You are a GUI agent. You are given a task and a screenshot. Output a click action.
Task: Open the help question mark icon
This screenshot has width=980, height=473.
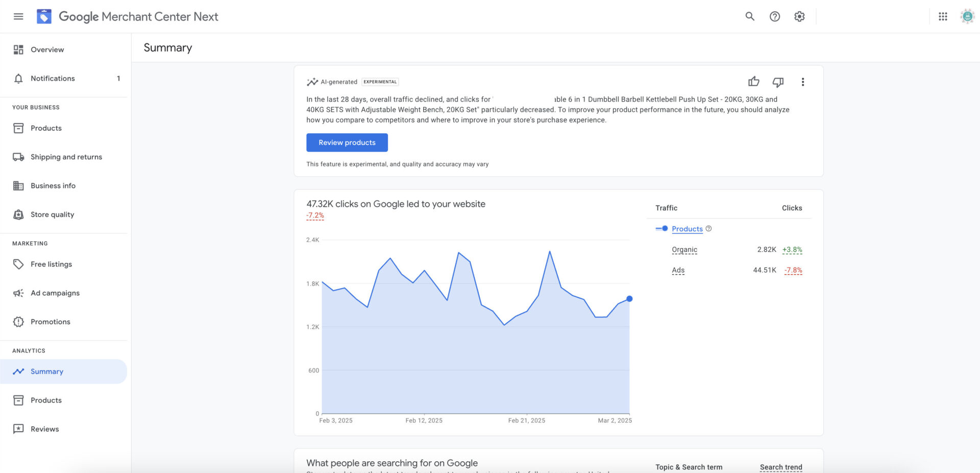[775, 16]
